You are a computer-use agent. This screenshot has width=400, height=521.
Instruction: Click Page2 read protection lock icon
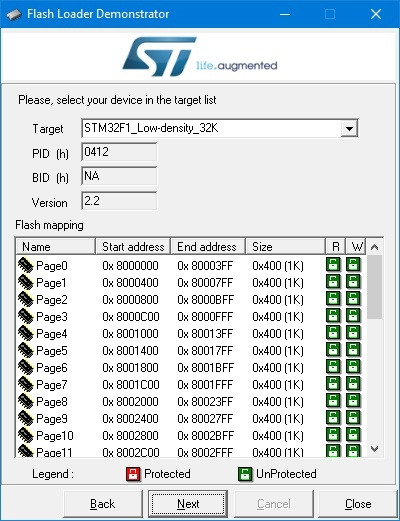point(333,299)
